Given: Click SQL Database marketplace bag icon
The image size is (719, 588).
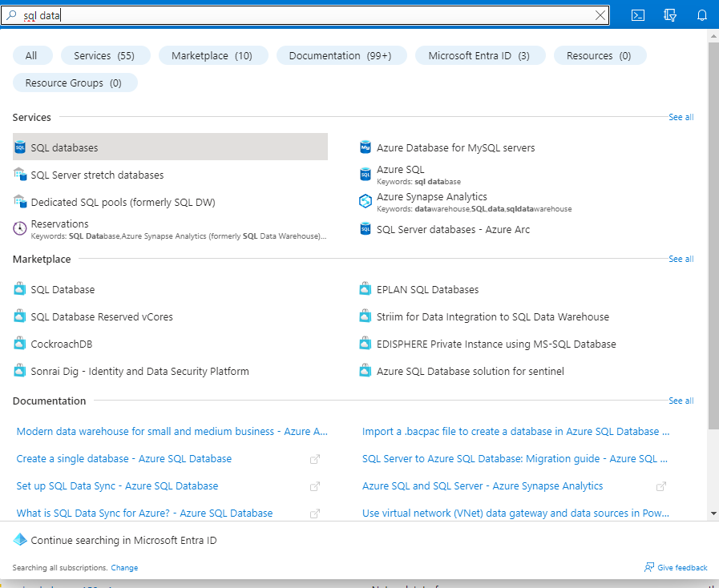Looking at the screenshot, I should (20, 289).
